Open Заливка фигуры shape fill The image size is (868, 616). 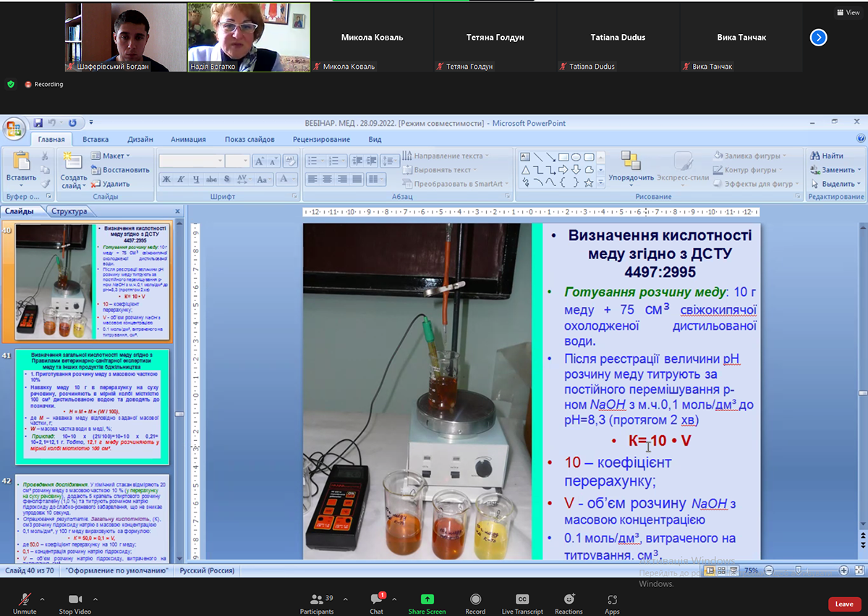751,156
